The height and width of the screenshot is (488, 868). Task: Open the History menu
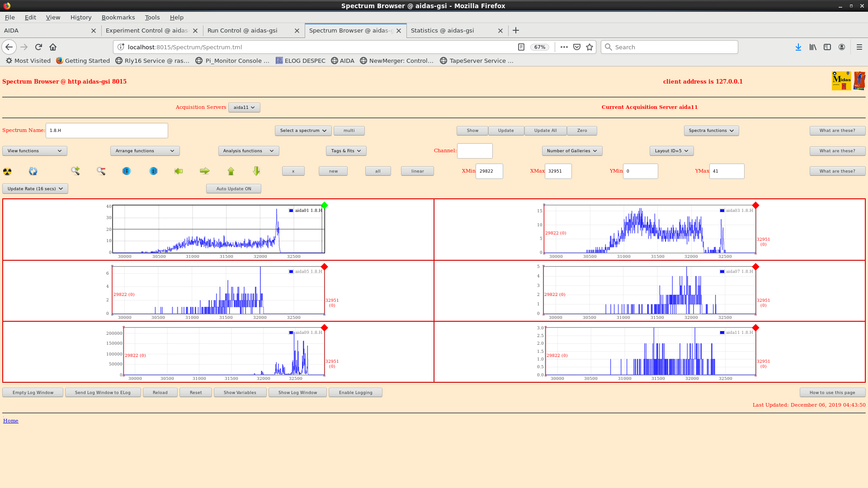tap(81, 17)
